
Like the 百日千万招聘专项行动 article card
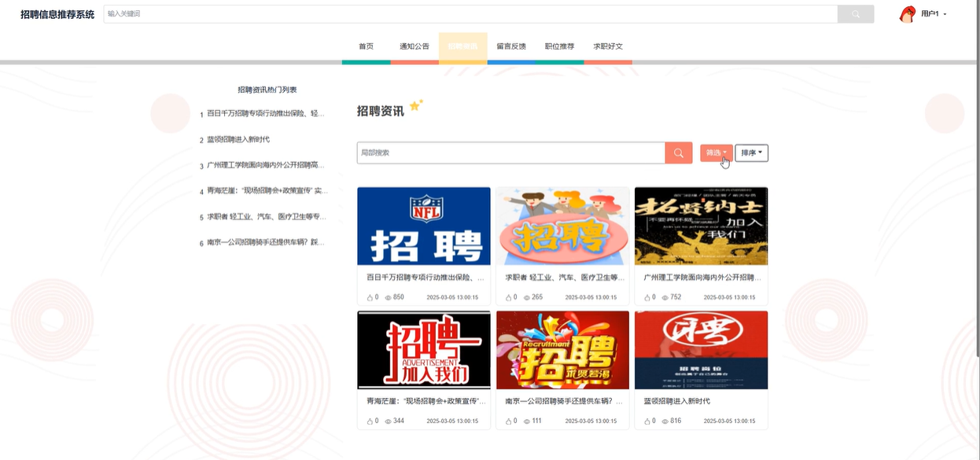coord(370,297)
